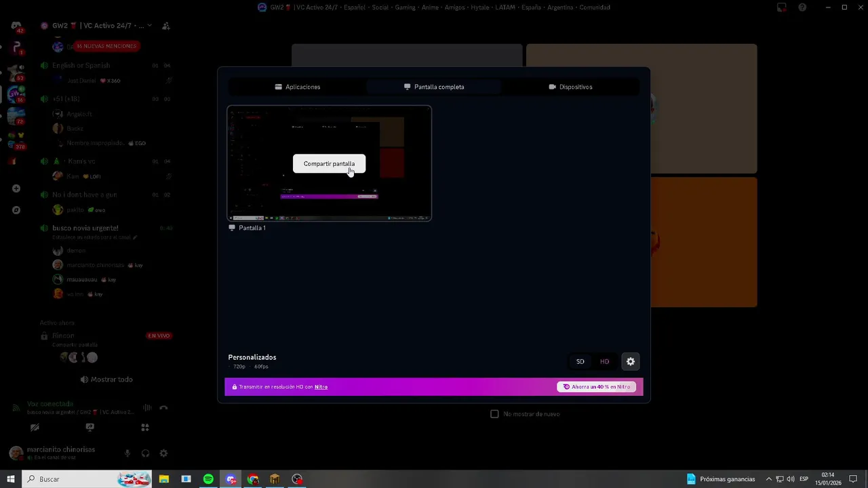Open user settings gear

[163, 453]
